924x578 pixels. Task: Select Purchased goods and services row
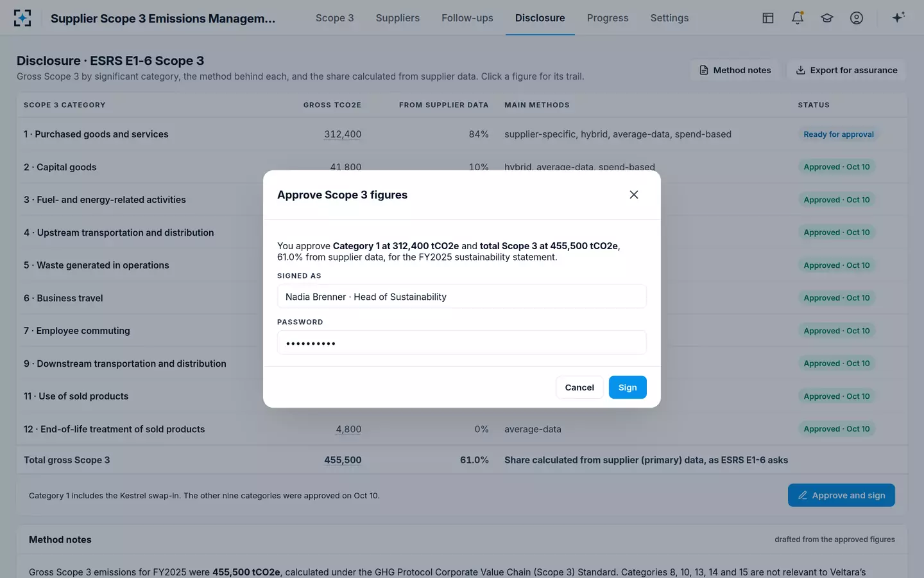point(462,134)
